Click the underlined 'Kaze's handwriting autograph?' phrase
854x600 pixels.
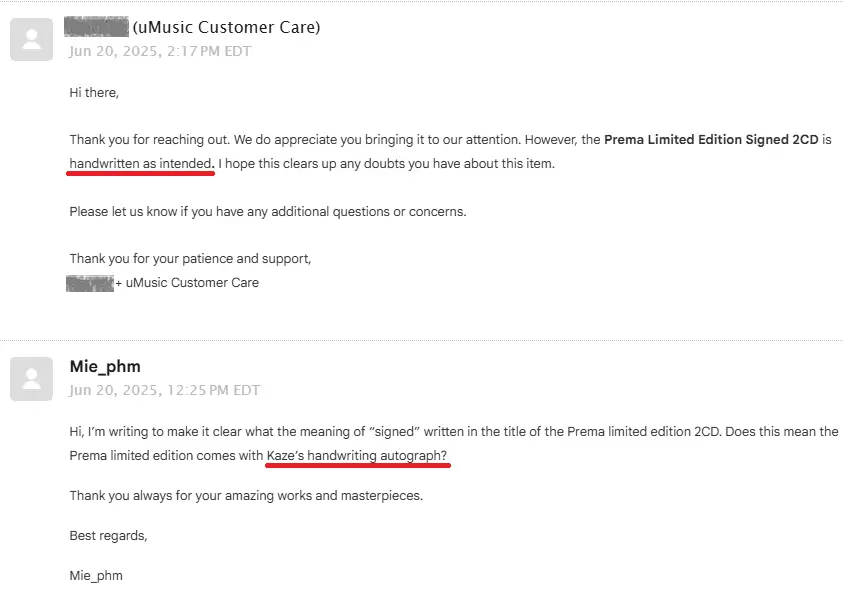[x=357, y=456]
